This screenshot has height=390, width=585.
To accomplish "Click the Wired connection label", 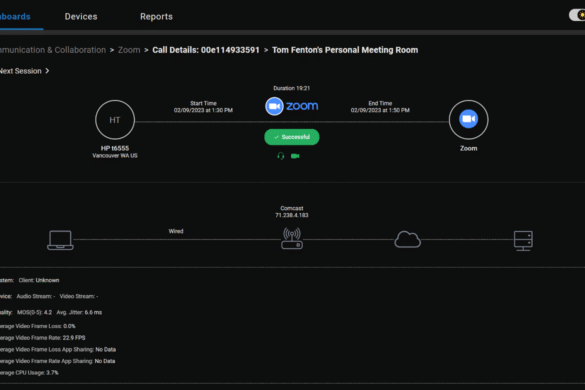I will click(x=176, y=231).
